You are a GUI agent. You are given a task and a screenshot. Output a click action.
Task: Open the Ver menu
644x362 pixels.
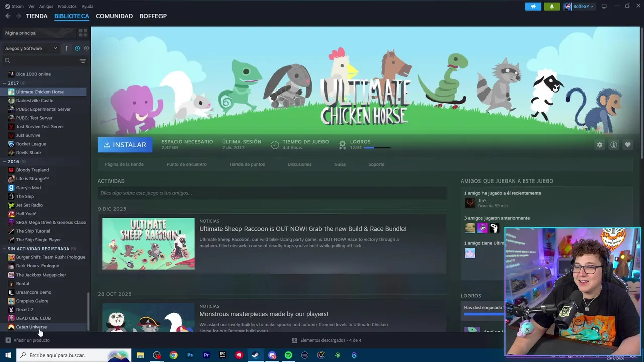click(31, 6)
